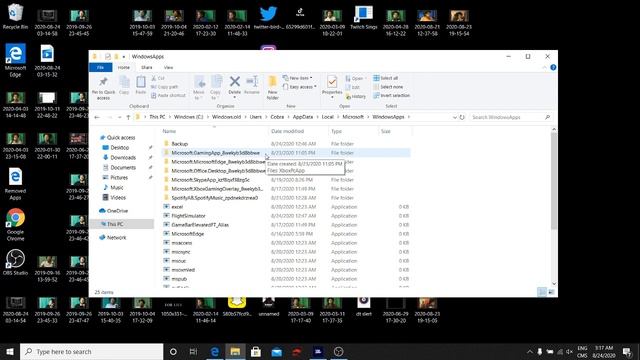Open OBS Studio desktop shortcut
640x360 pixels.
pos(16,263)
